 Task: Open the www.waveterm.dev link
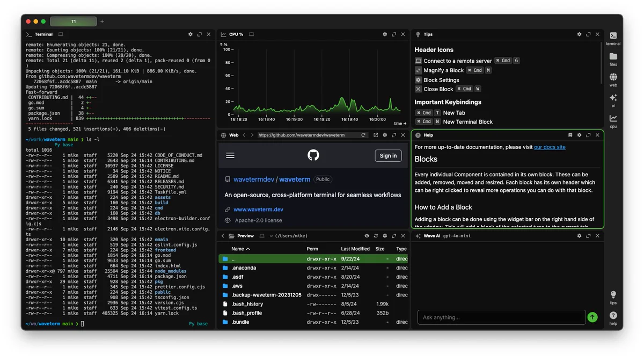(258, 210)
